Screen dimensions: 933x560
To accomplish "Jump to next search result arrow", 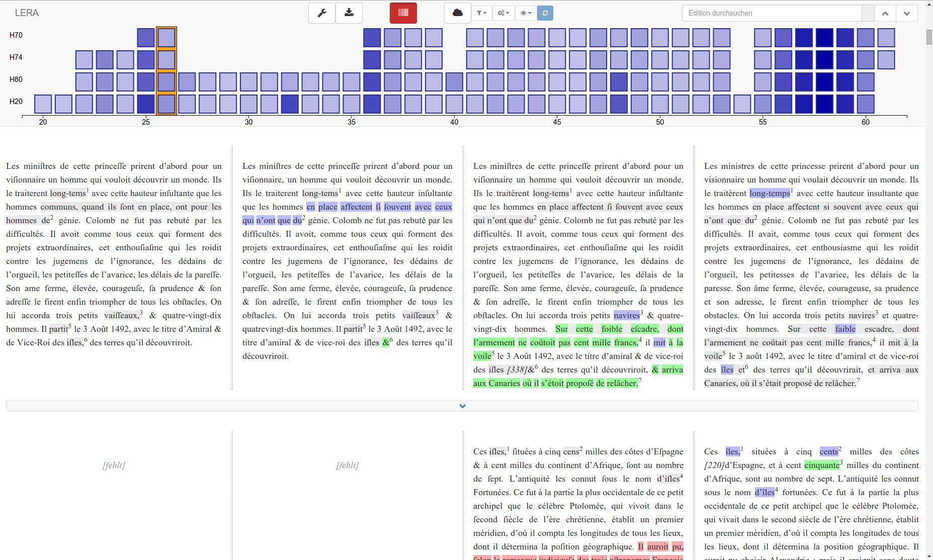I will coord(906,13).
